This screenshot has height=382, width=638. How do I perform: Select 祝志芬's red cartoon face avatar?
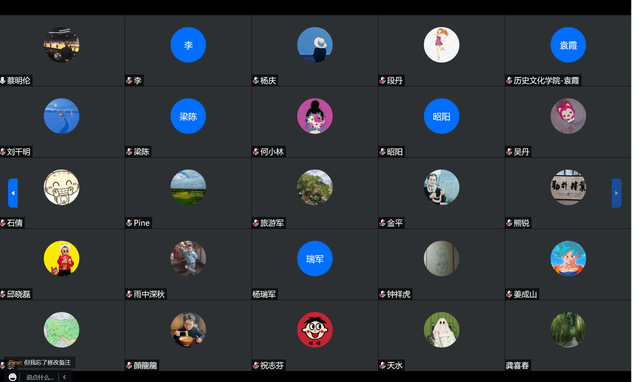(315, 330)
